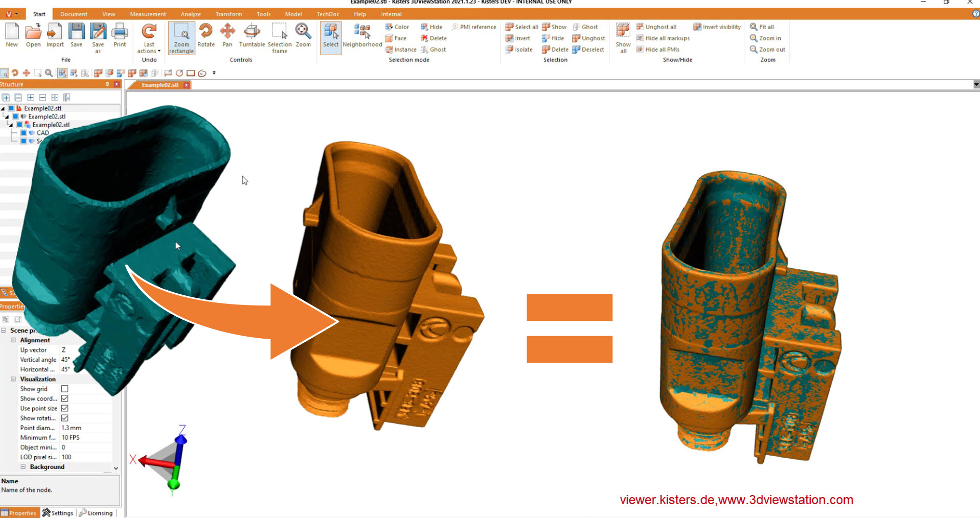The height and width of the screenshot is (518, 980).
Task: Open the Measurement ribbon tab
Action: point(148,14)
